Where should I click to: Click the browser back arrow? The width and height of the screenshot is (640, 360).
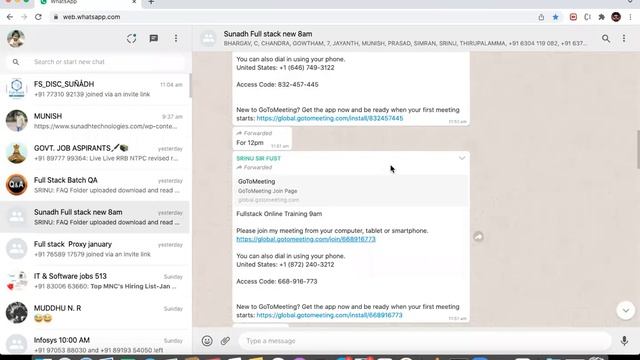(10, 17)
